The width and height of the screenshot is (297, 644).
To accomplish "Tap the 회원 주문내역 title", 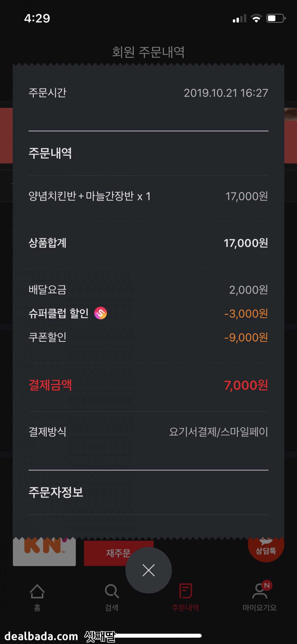I will point(148,52).
